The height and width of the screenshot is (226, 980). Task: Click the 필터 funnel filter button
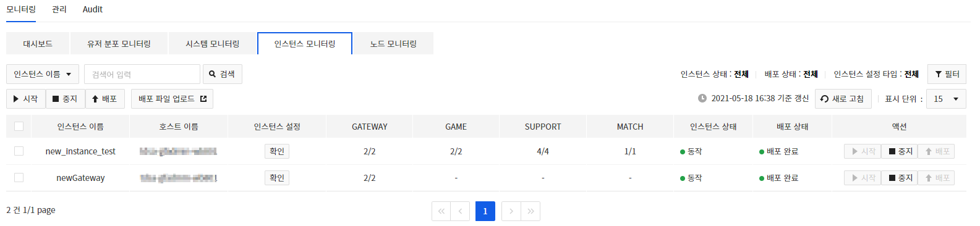[x=947, y=74]
